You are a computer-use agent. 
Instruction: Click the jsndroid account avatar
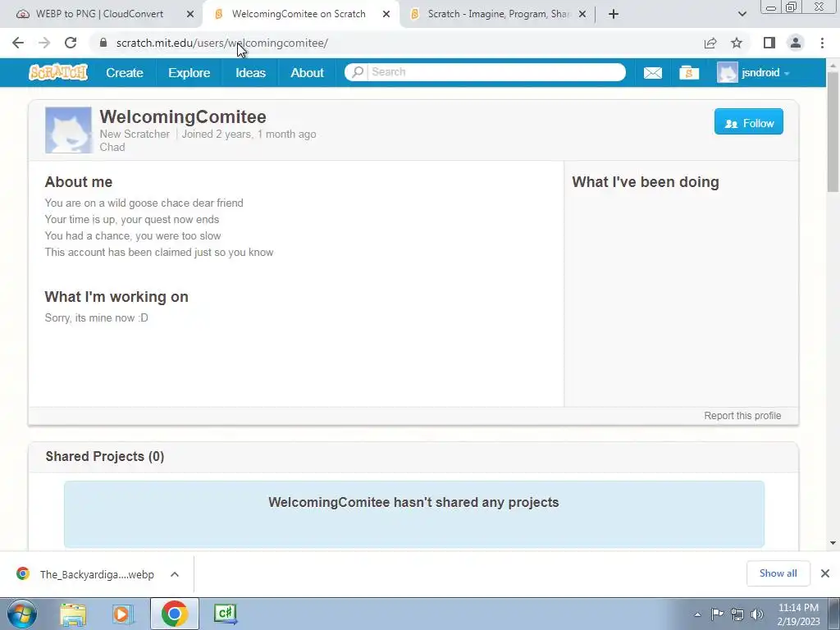pos(727,72)
